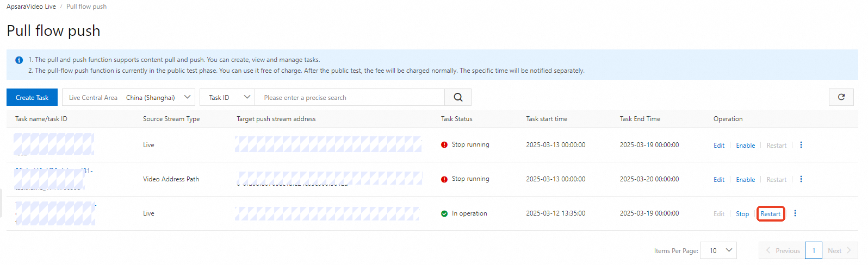Go to page 1 in pagination
Viewport: 868px width, 265px height.
pos(814,250)
